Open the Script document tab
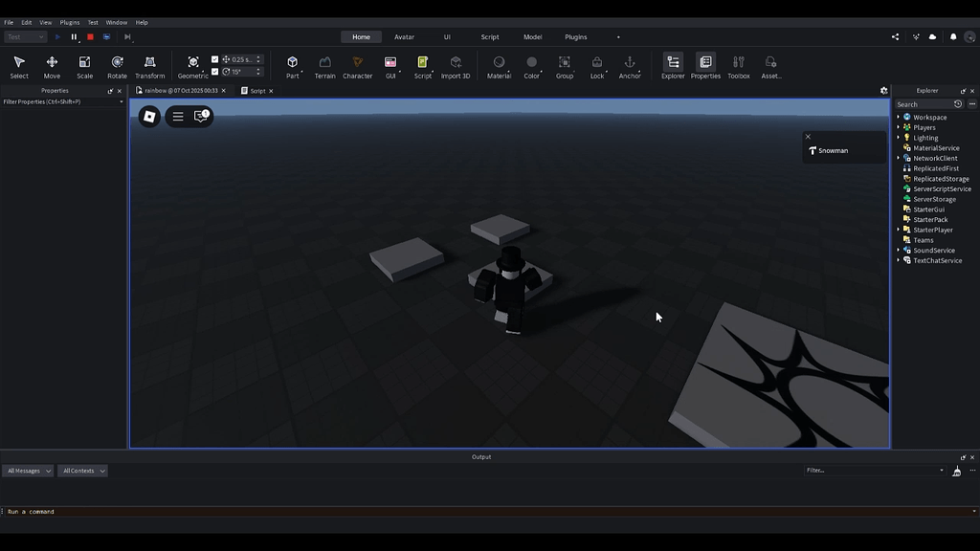980x551 pixels. (x=257, y=91)
